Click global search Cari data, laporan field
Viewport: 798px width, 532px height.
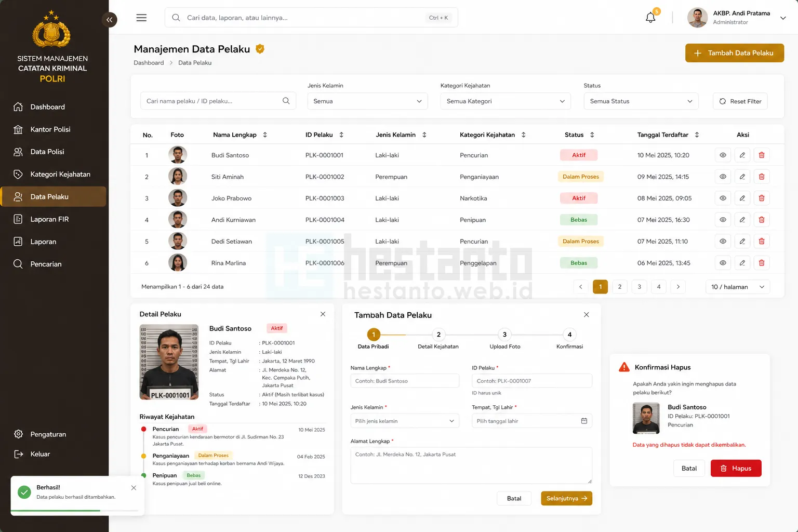(x=311, y=18)
